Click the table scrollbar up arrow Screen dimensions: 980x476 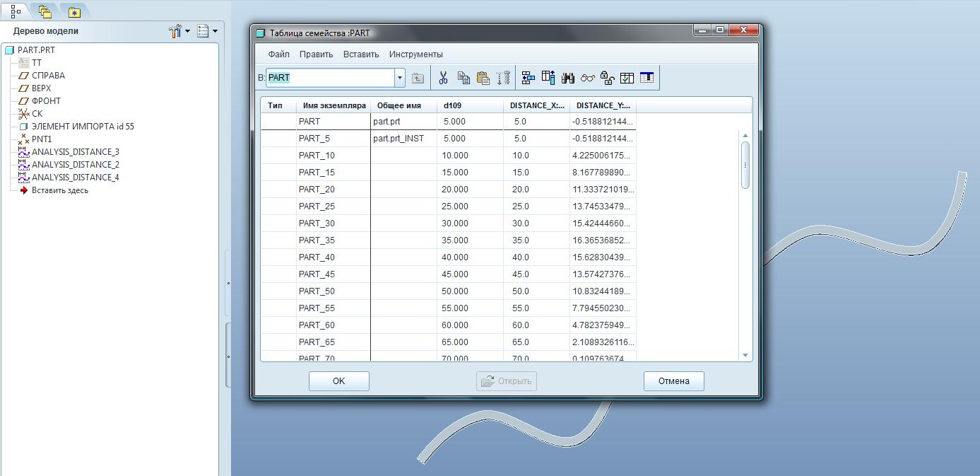coord(745,135)
